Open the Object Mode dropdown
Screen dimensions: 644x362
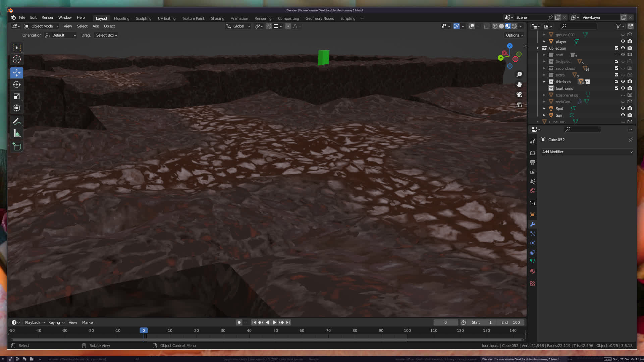coord(42,26)
